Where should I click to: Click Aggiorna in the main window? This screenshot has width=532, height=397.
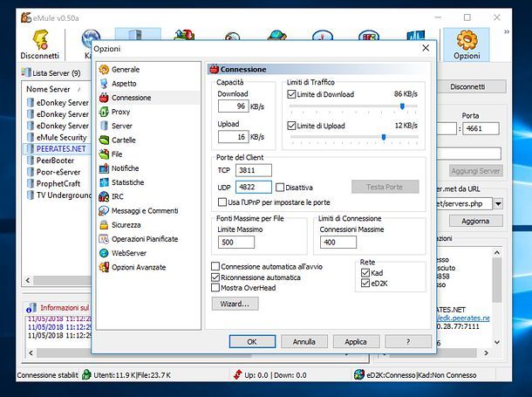pyautogui.click(x=475, y=221)
